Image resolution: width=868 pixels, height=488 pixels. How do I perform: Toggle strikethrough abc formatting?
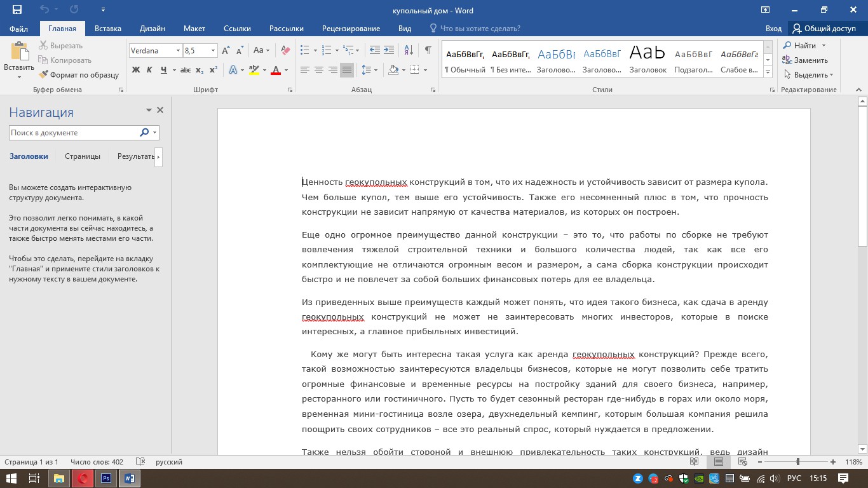(186, 70)
